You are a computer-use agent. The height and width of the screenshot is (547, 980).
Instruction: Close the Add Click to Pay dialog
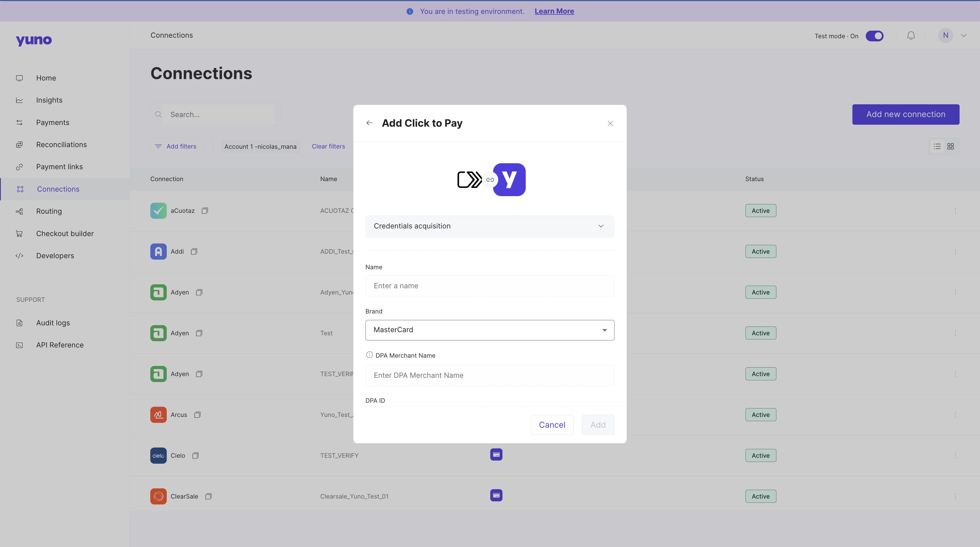pos(610,124)
